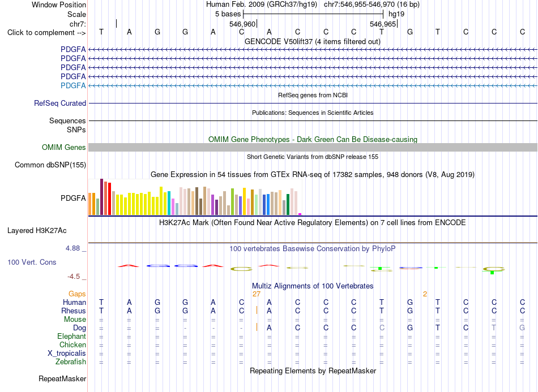The height and width of the screenshot is (392, 538).
Task: Select the Human species label
Action: [74, 302]
